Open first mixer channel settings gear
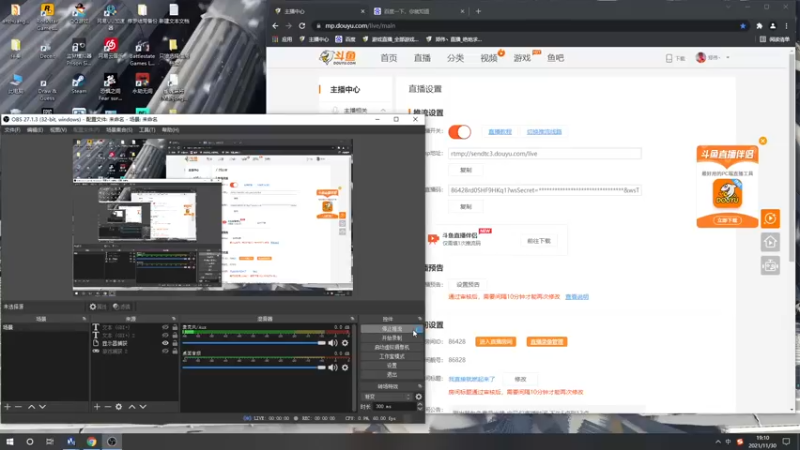Image resolution: width=800 pixels, height=450 pixels. 345,343
